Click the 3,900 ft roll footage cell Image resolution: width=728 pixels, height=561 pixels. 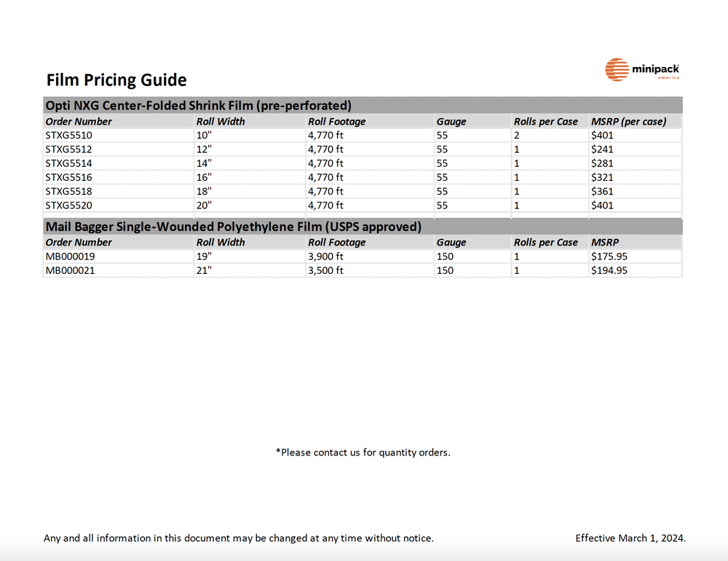click(325, 256)
